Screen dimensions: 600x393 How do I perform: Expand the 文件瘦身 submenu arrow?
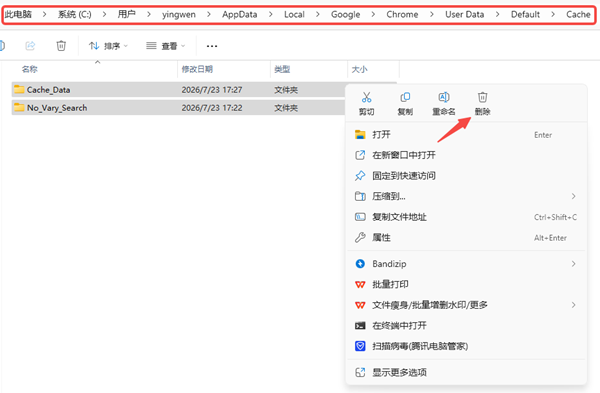click(x=573, y=305)
